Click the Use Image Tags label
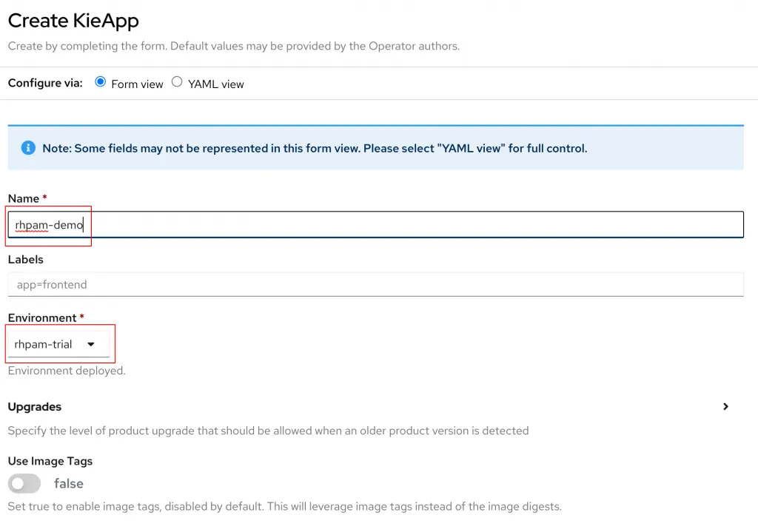This screenshot has width=758, height=532. pyautogui.click(x=50, y=461)
